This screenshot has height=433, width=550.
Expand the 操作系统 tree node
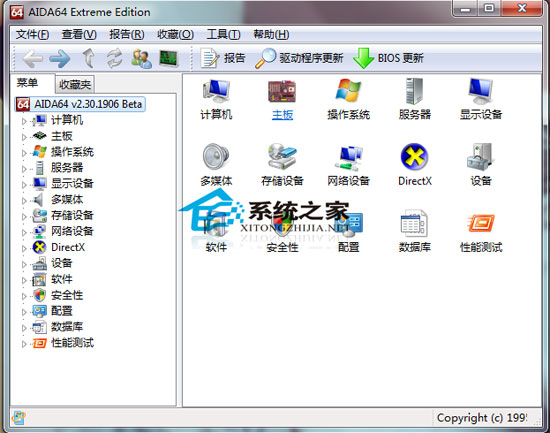24,153
